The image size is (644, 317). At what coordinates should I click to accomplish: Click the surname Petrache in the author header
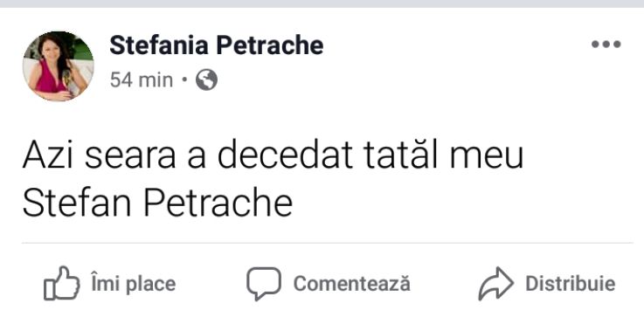(270, 45)
